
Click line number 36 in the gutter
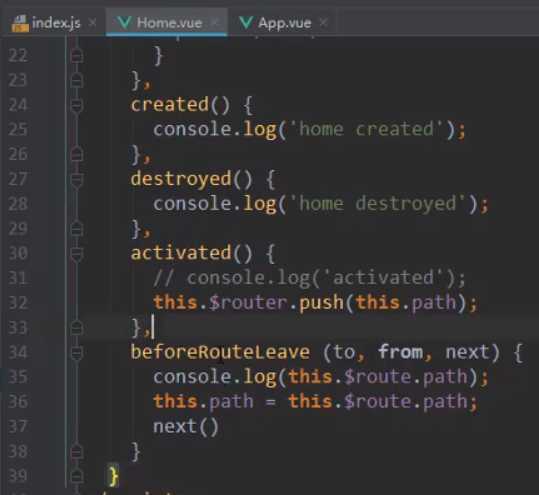point(18,402)
